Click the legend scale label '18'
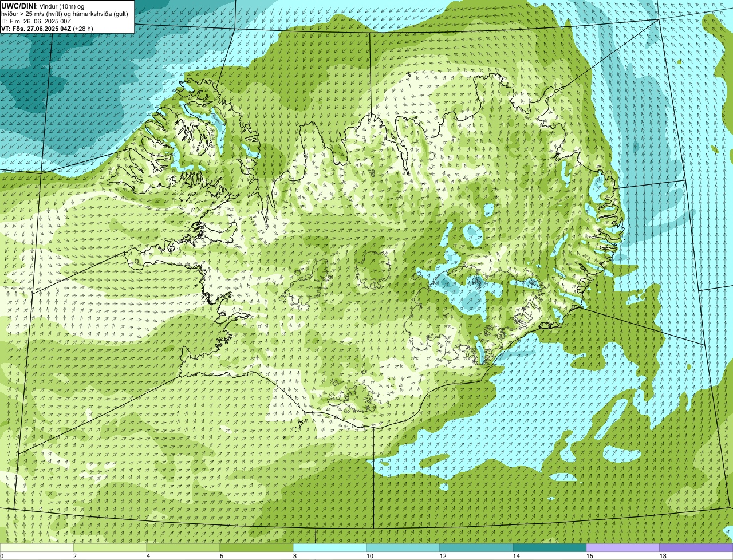 click(663, 556)
